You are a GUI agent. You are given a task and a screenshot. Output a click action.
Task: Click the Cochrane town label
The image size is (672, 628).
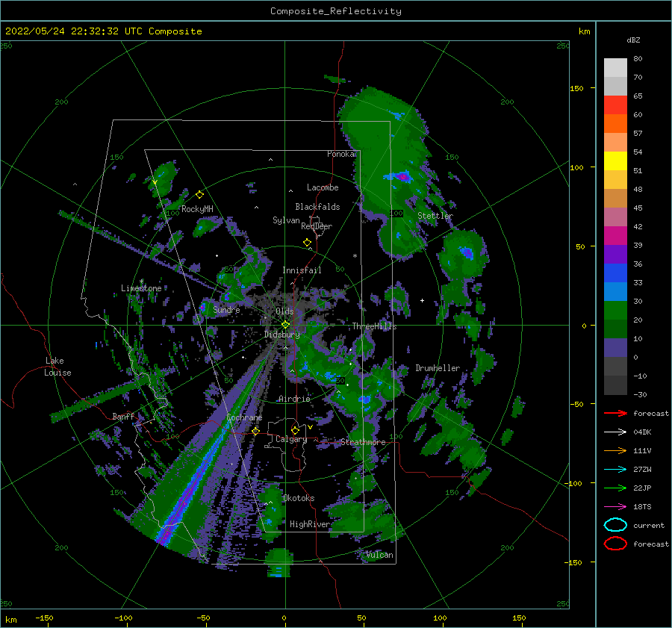244,417
